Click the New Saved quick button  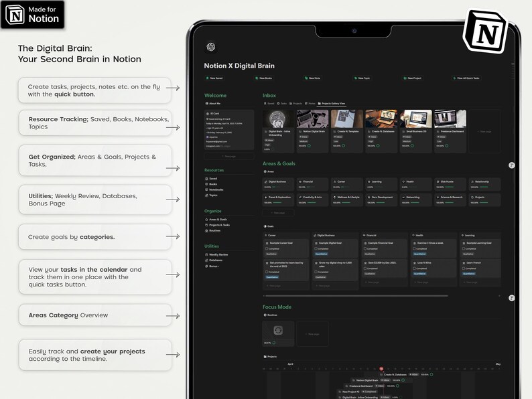pos(214,78)
